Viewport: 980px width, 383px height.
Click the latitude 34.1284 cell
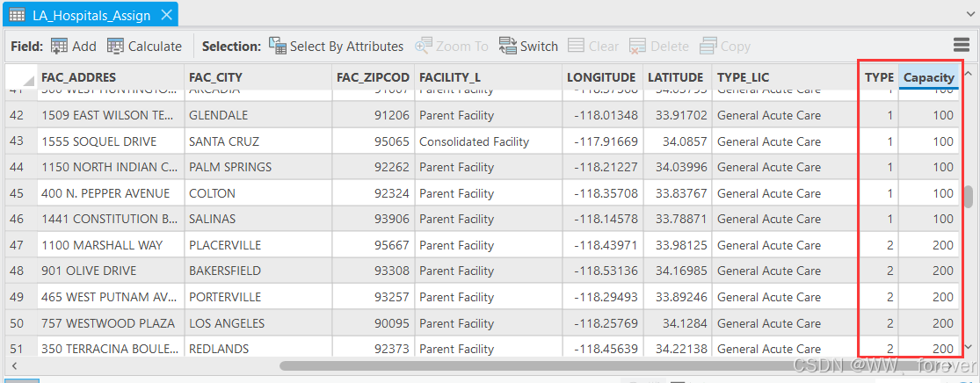(x=678, y=323)
